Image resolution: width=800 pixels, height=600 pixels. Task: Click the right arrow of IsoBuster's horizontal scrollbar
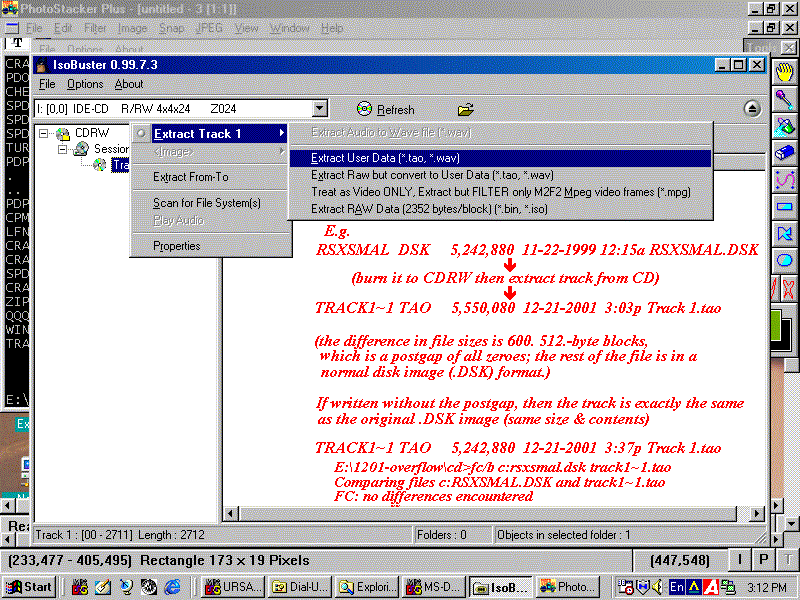pos(757,513)
